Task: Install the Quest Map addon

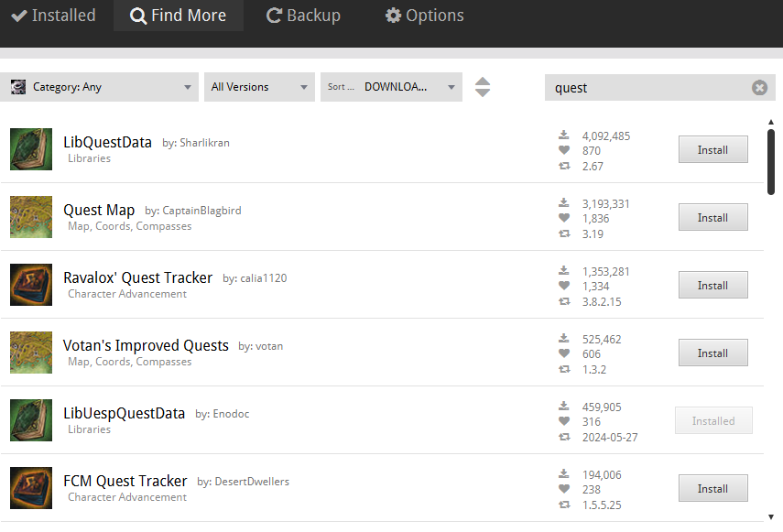Action: pos(712,217)
